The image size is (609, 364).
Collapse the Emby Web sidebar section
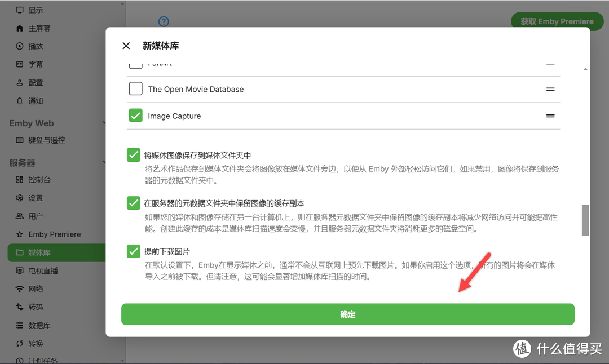click(104, 123)
